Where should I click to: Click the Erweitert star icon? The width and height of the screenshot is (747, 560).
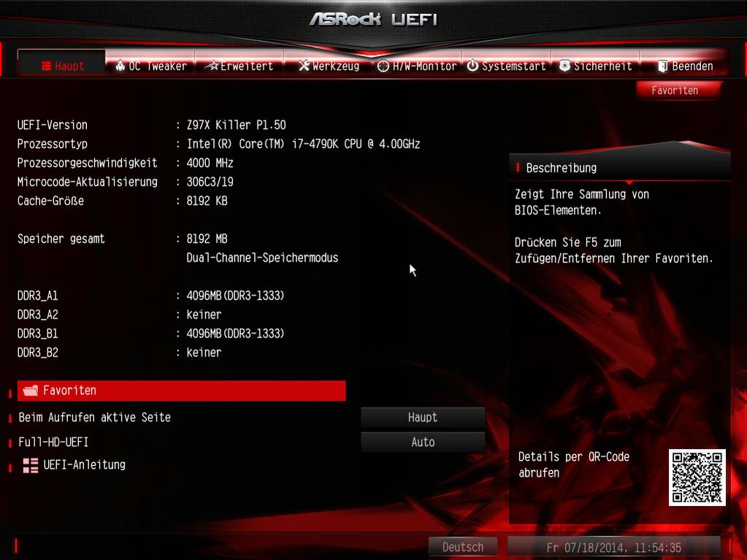click(x=212, y=66)
